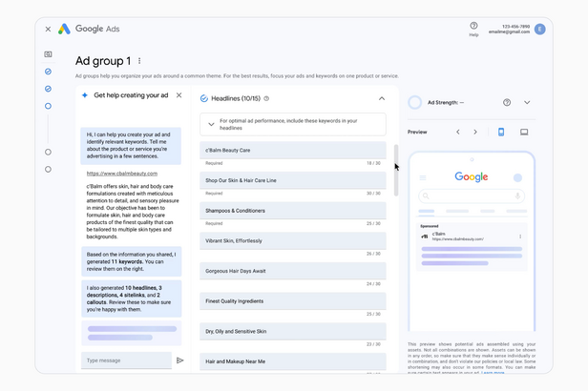Image resolution: width=588 pixels, height=391 pixels.
Task: Edit the Gorgeous Hair Days Await headline
Action: pyautogui.click(x=293, y=271)
